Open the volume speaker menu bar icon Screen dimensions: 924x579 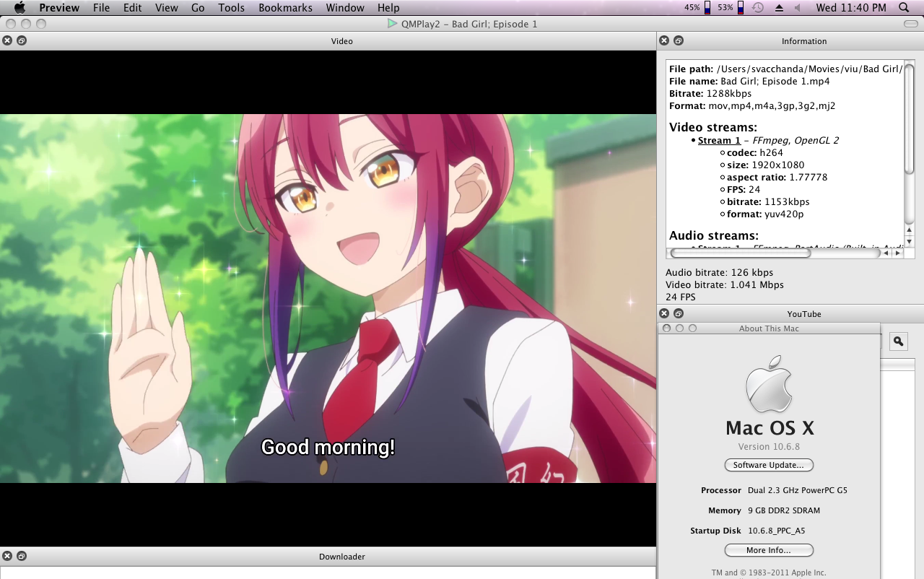pos(798,8)
